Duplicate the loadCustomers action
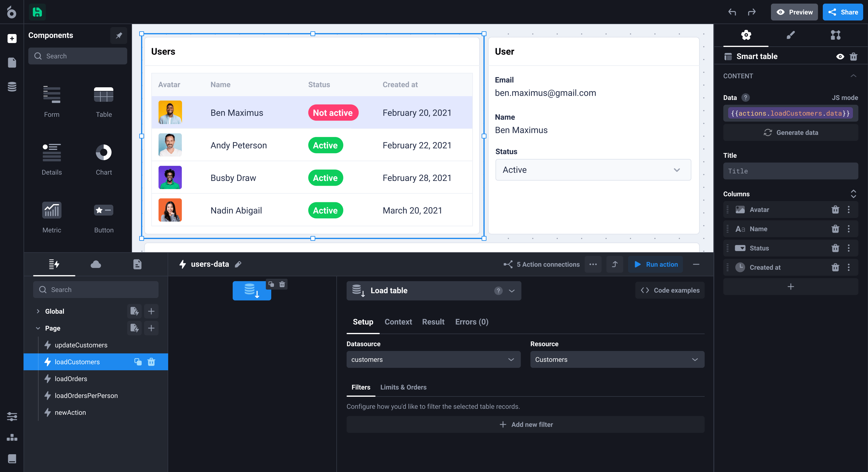 pos(138,362)
